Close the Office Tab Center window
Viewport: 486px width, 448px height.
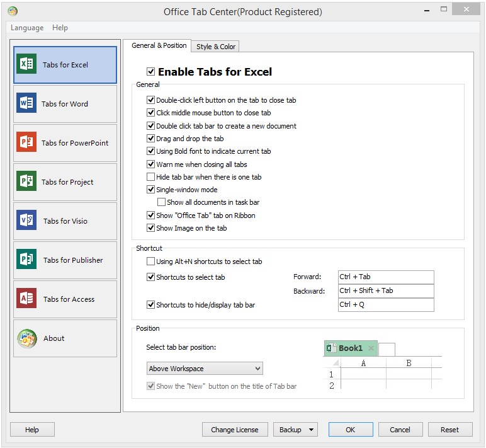pyautogui.click(x=466, y=9)
